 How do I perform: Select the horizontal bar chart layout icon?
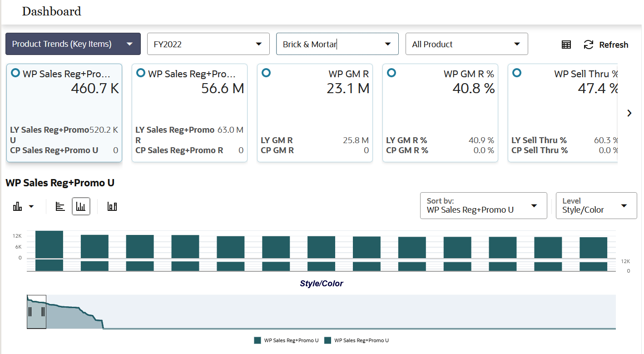[60, 206]
